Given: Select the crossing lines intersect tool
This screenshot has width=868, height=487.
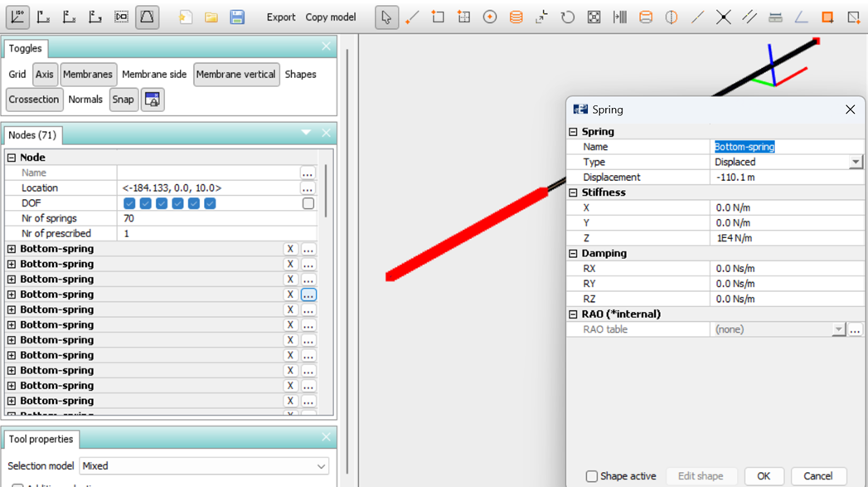Looking at the screenshot, I should pyautogui.click(x=724, y=17).
